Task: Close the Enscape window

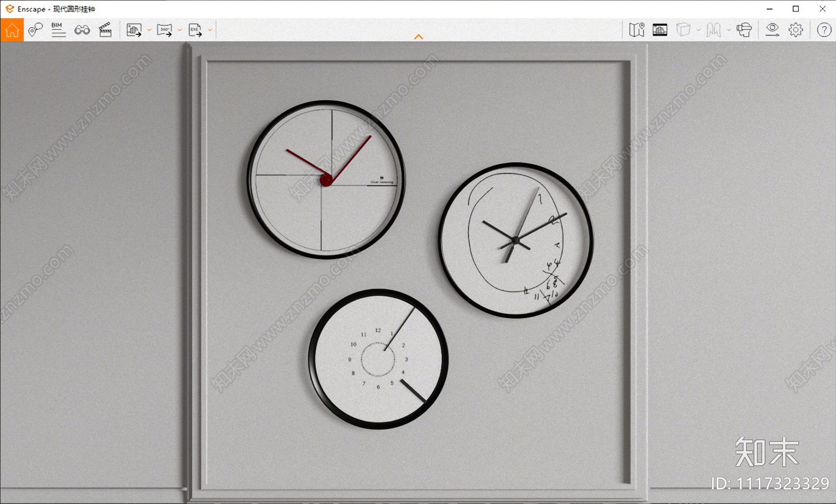Action: (822, 9)
